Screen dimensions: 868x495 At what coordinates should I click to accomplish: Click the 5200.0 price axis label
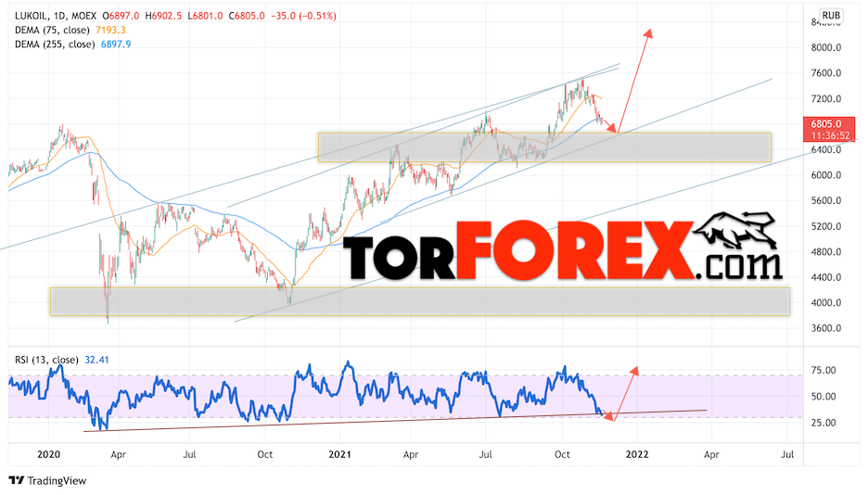(x=826, y=226)
